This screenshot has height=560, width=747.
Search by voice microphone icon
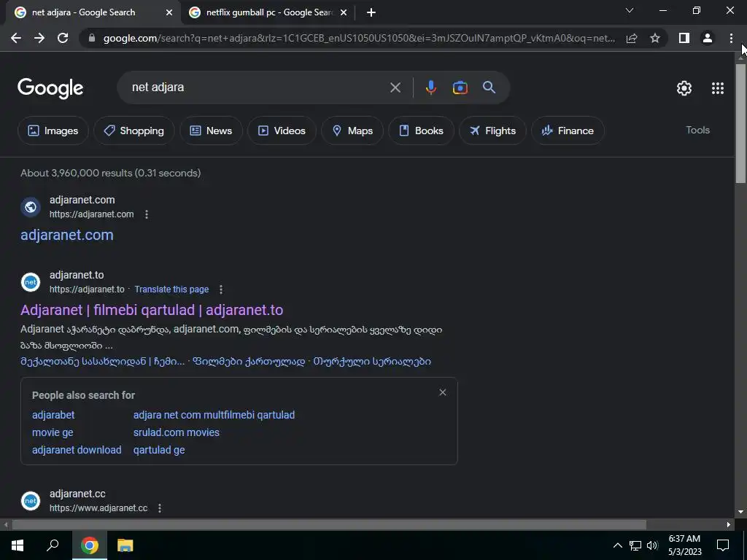430,87
